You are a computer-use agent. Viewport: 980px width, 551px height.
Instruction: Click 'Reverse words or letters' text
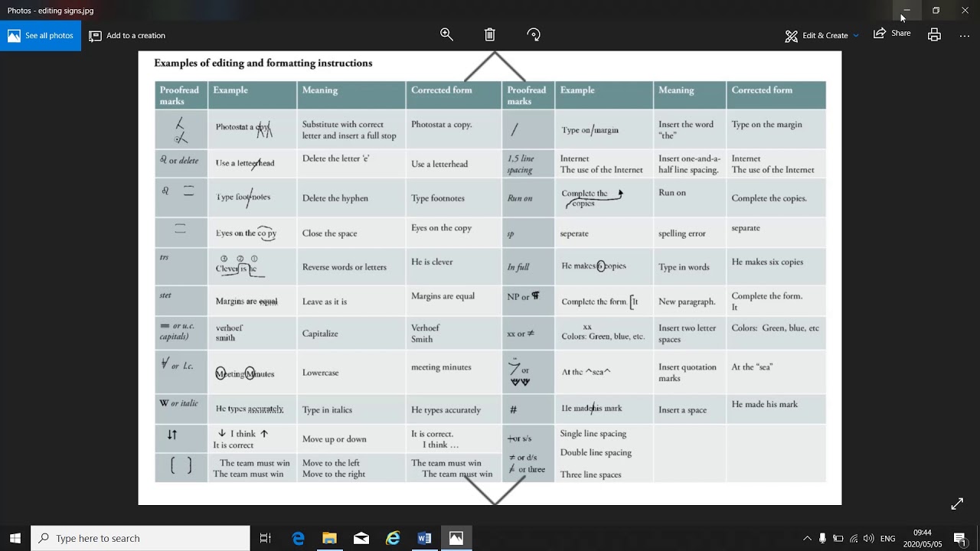coord(344,267)
